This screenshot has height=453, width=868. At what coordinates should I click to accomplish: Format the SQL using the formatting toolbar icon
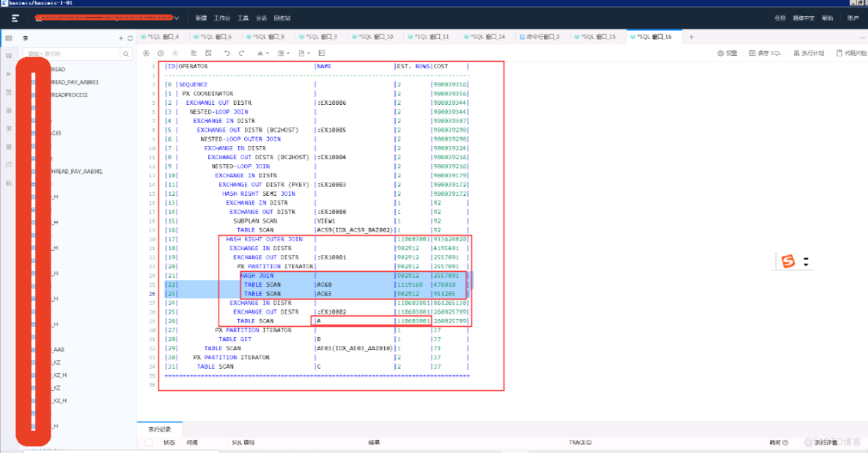pos(194,53)
